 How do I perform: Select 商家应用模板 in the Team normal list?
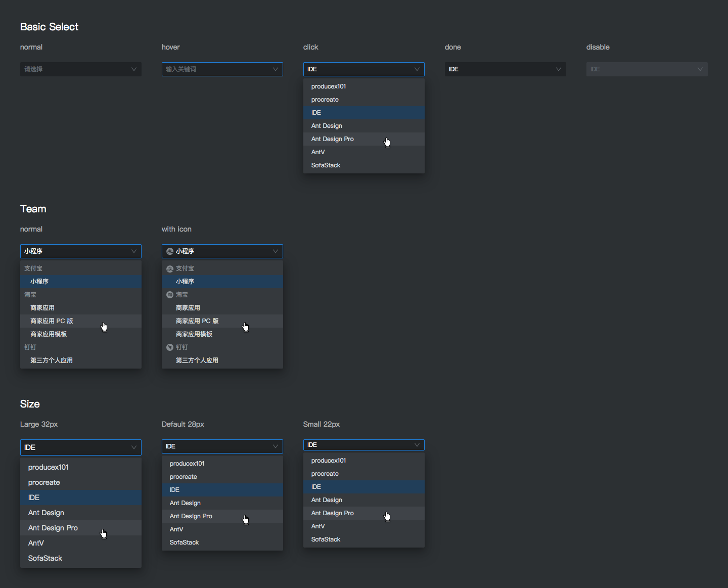(x=49, y=334)
